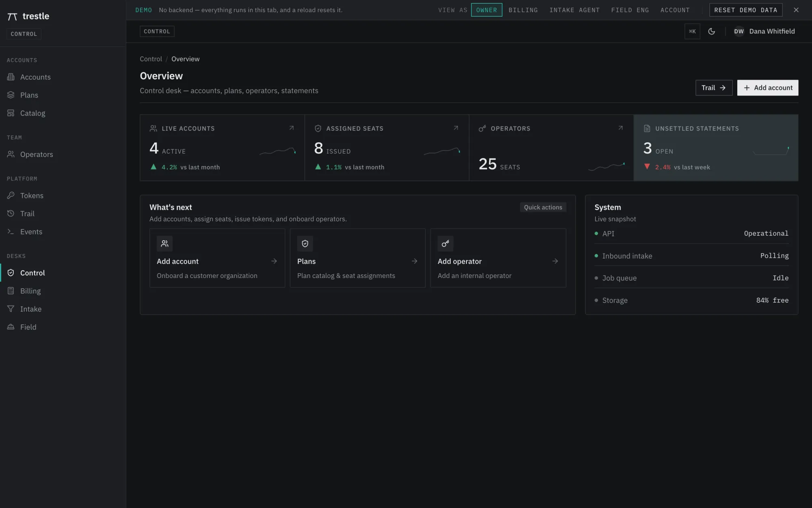The height and width of the screenshot is (508, 812).
Task: Open the Plans quick action card
Action: pos(358,258)
